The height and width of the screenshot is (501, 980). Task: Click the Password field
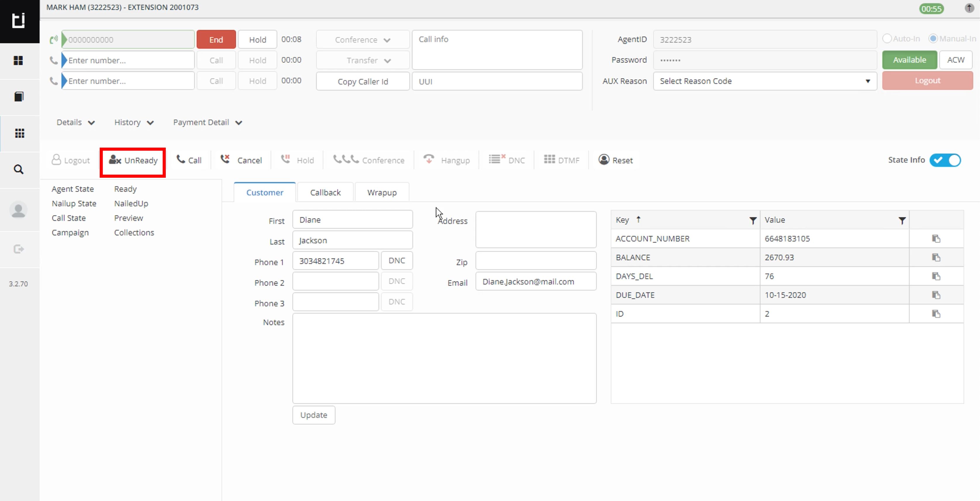coord(765,60)
